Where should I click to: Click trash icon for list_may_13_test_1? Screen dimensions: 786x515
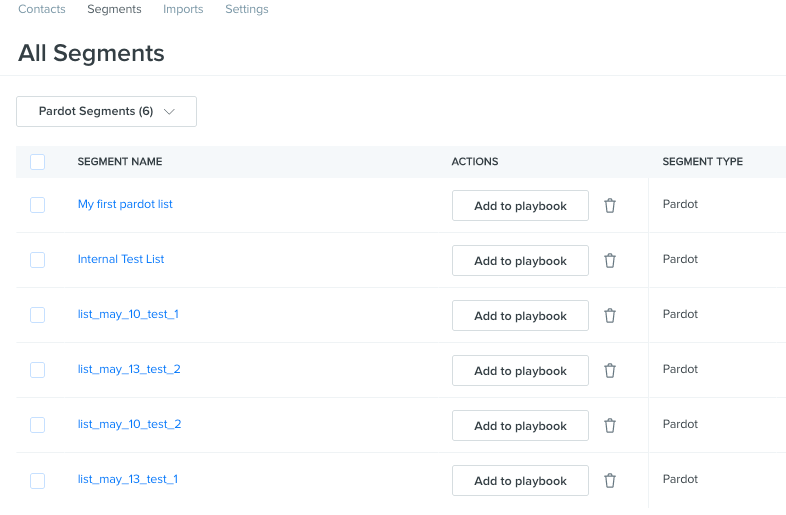tap(610, 481)
